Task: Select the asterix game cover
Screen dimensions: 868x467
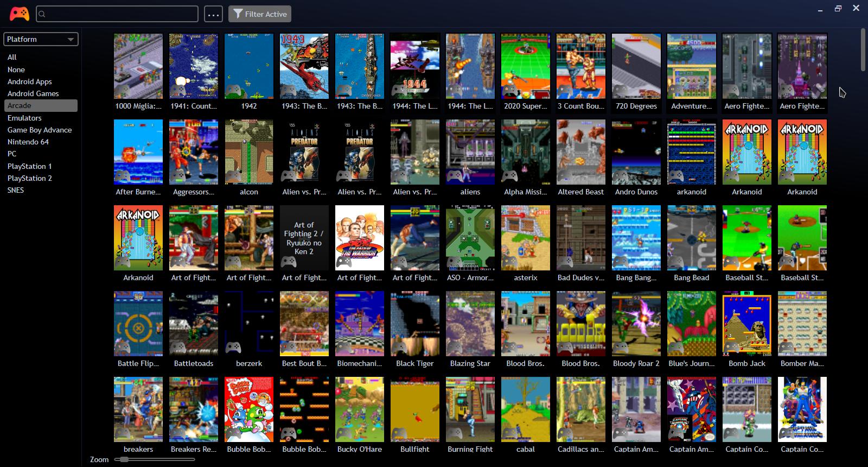Action: 526,238
